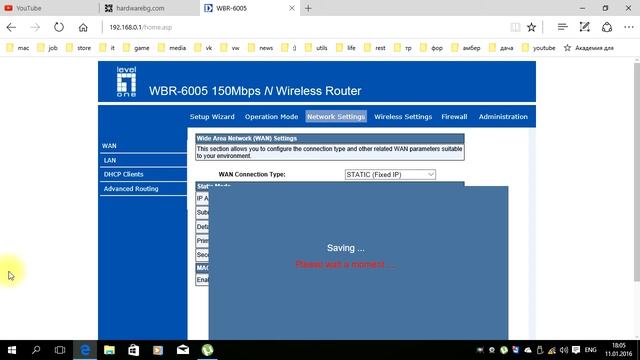Open the job bookmarks folder

[x=47, y=48]
